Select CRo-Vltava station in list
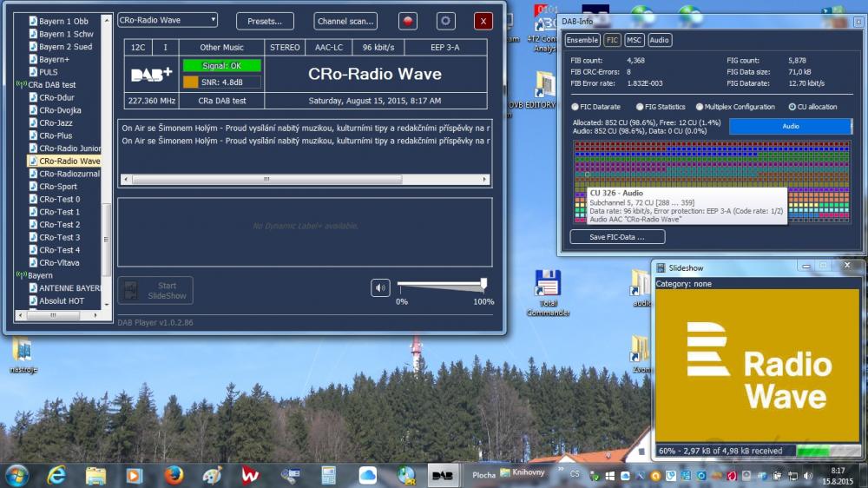 pyautogui.click(x=59, y=263)
